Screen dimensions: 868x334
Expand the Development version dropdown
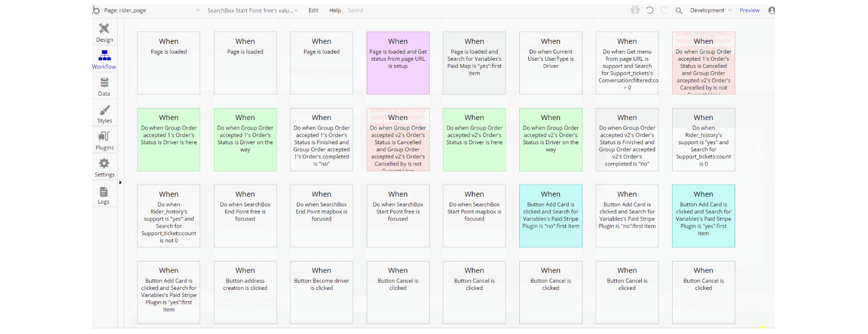click(x=711, y=10)
